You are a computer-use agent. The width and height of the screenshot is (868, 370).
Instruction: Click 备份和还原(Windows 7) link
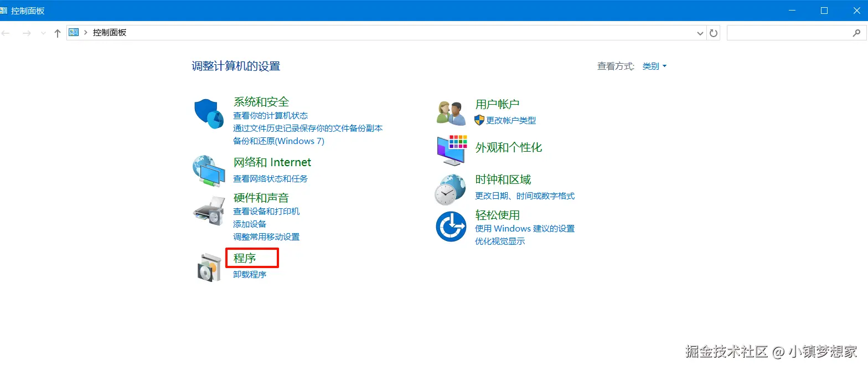tap(278, 141)
